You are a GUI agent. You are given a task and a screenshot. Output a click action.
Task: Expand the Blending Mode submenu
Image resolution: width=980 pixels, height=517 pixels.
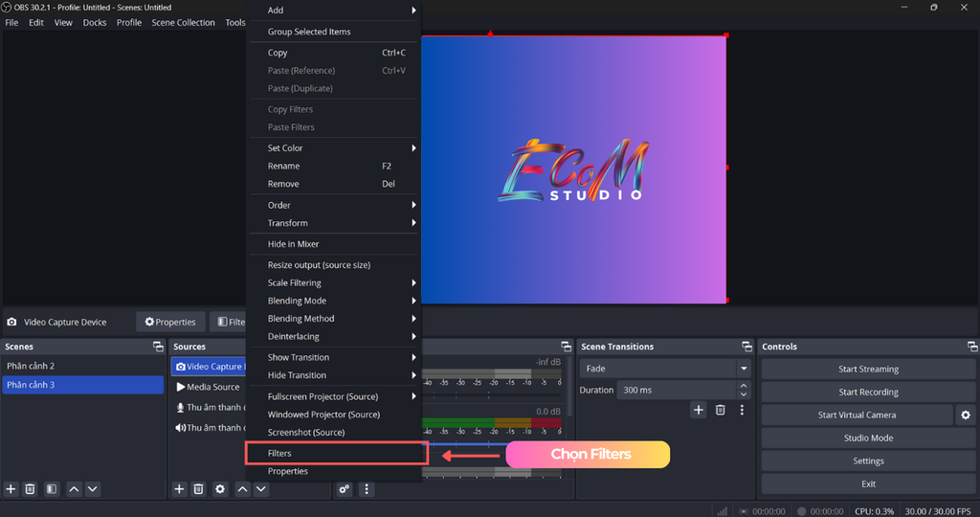(334, 301)
